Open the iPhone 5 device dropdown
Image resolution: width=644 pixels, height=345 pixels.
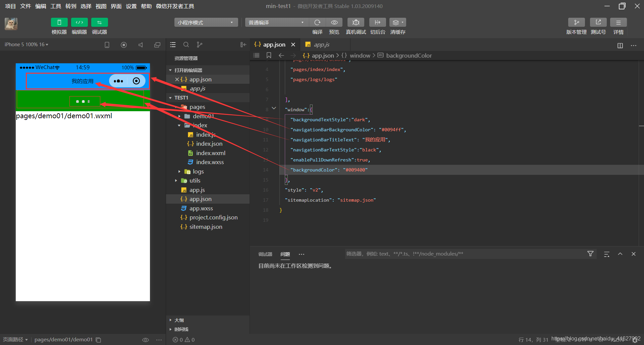point(26,45)
